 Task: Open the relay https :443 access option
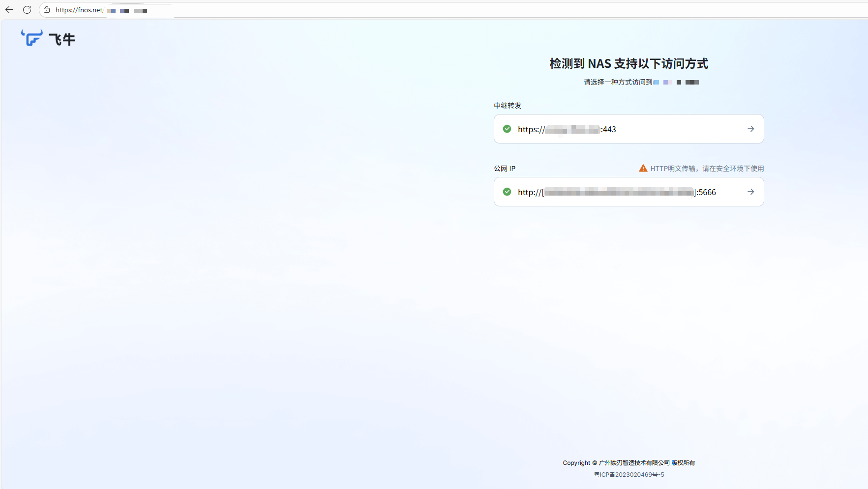pos(629,129)
